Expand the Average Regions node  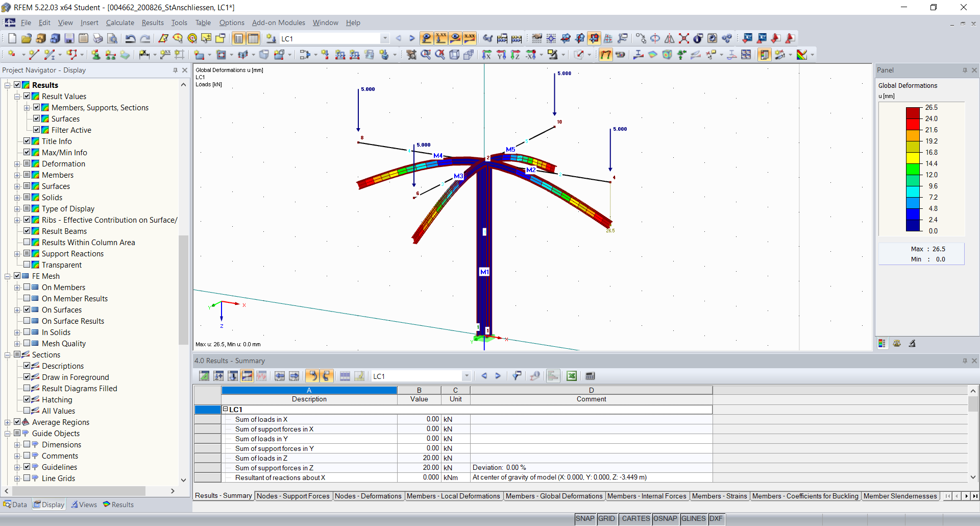click(7, 422)
